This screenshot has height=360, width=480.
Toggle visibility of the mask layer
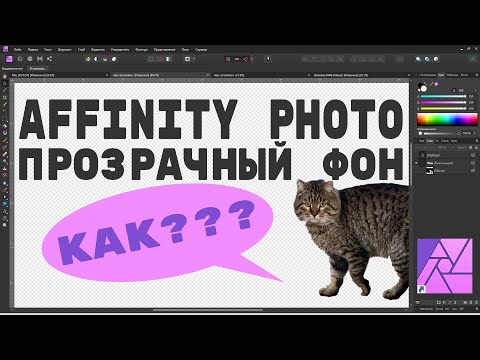tap(473, 171)
